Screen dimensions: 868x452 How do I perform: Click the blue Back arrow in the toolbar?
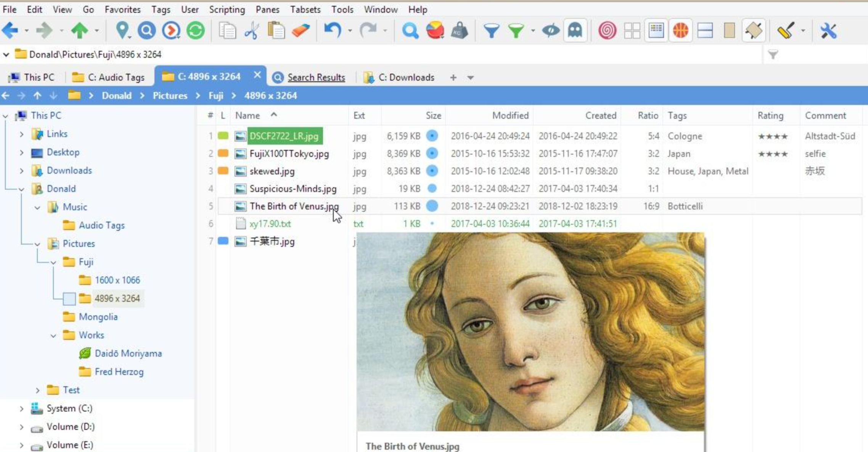click(x=10, y=30)
